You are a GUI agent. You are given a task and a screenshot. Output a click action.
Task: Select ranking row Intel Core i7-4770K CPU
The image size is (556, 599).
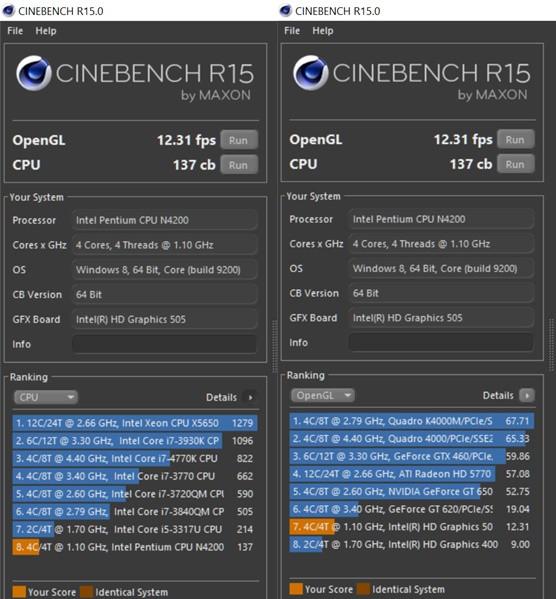[135, 458]
